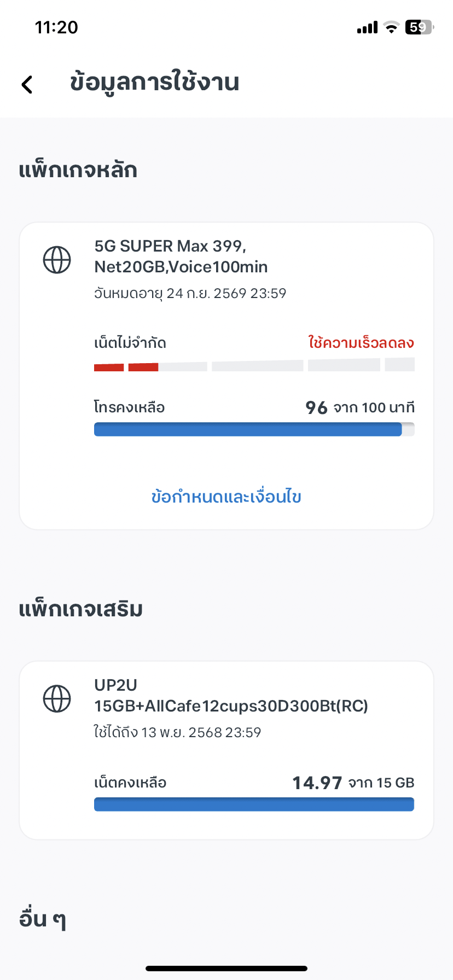Tap the เน็ตคงเหลือ blue progress bar
Viewport: 453px width, 980px height.
254,804
